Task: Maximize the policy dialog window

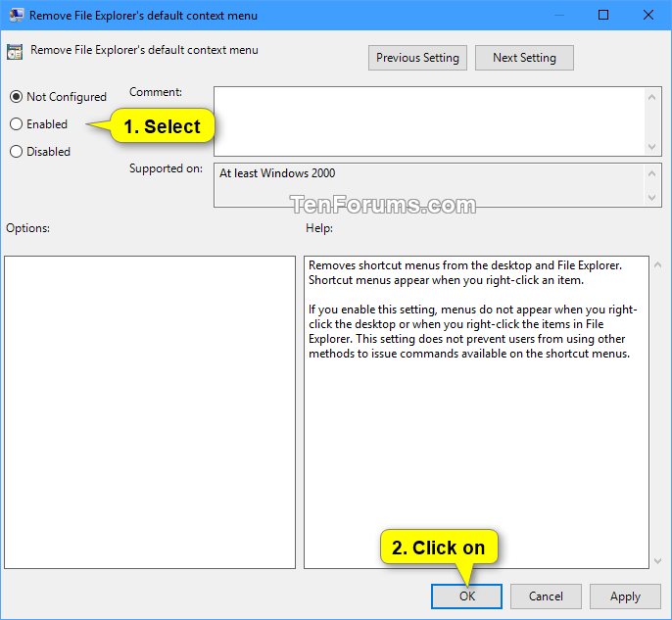Action: pos(603,15)
